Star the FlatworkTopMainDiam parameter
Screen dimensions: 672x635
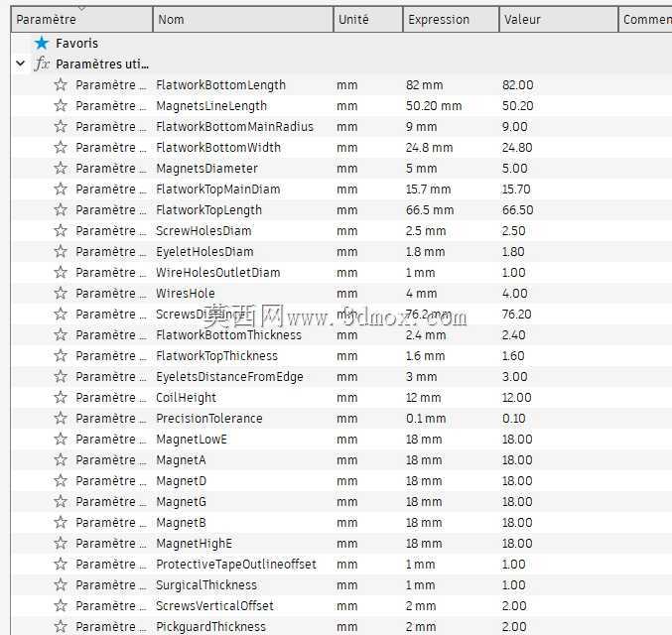tap(61, 189)
